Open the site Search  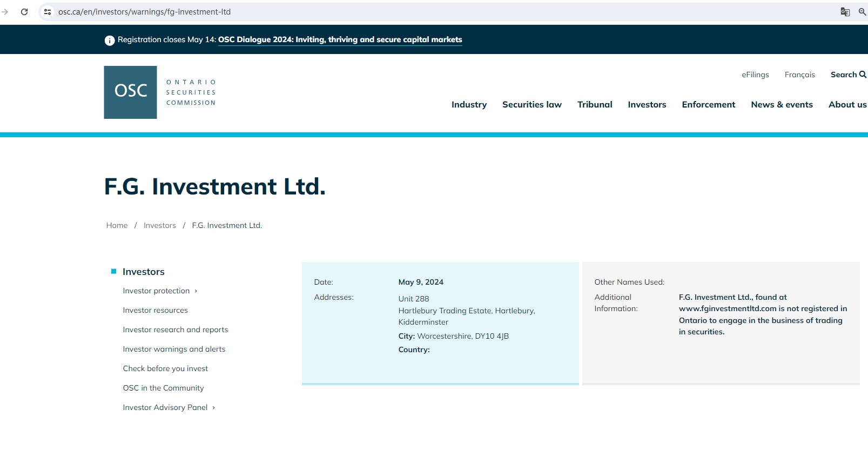(x=848, y=75)
